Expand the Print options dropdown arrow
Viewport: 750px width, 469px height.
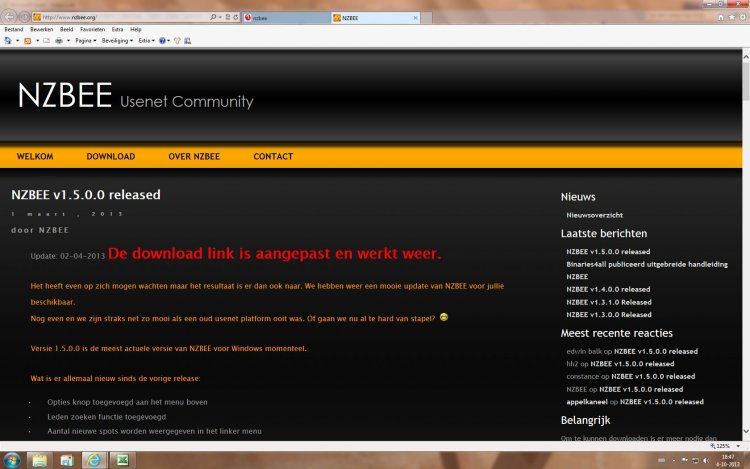(68, 41)
